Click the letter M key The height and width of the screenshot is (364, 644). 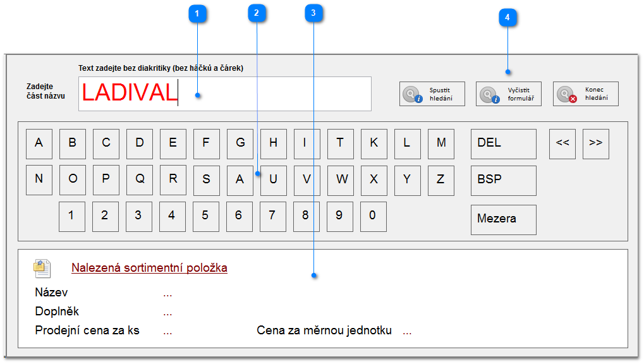[x=441, y=144]
